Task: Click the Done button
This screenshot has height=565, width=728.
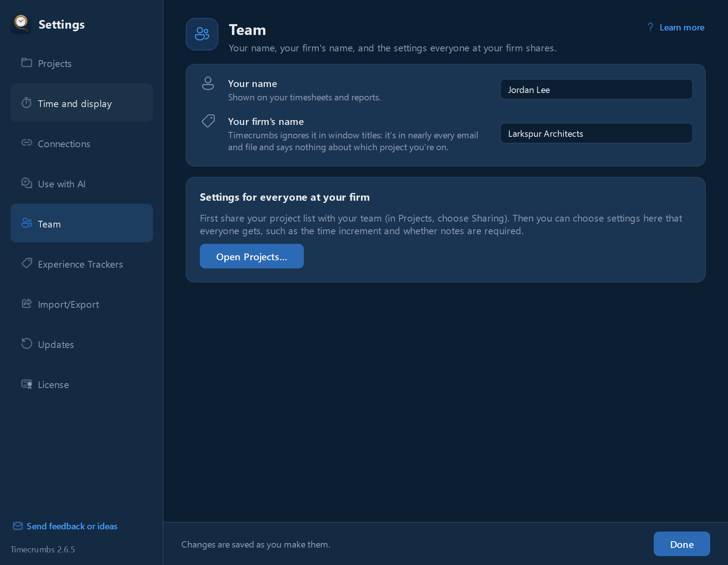Action: click(682, 544)
